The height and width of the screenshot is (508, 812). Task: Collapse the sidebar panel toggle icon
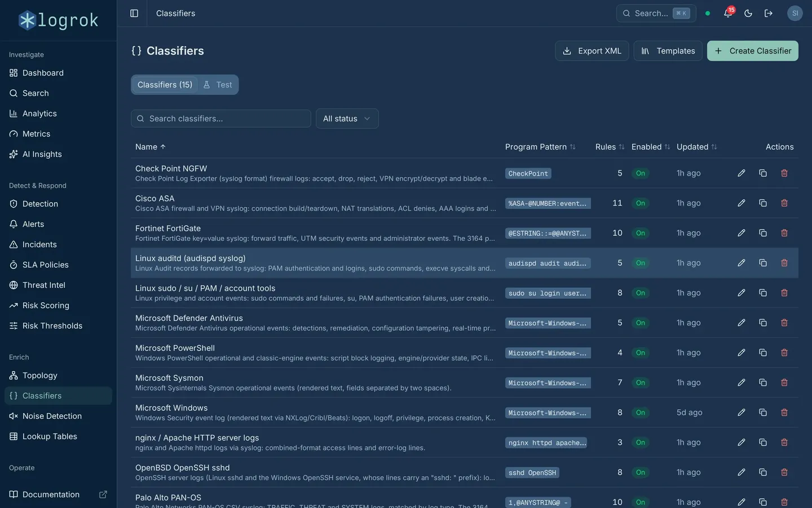pyautogui.click(x=134, y=13)
